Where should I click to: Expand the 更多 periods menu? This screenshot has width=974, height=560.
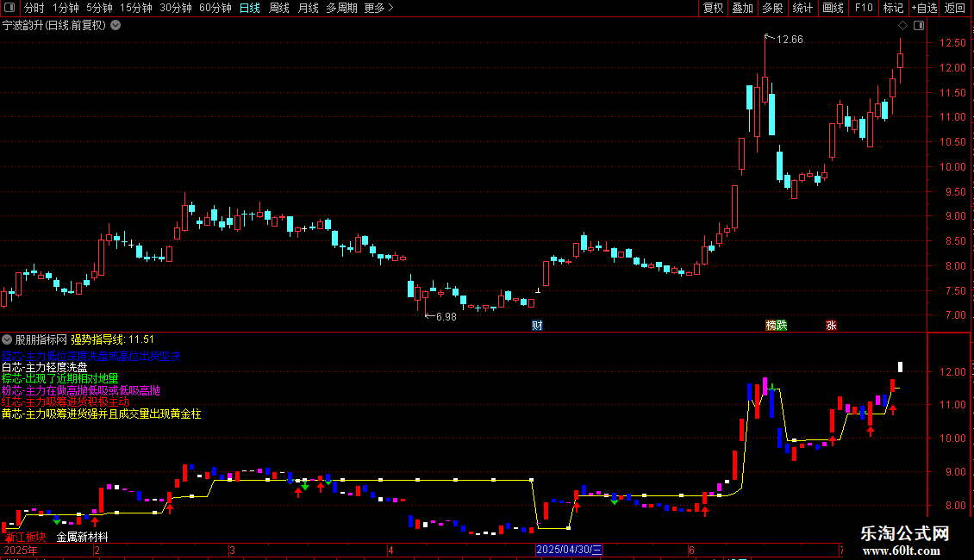pyautogui.click(x=379, y=8)
